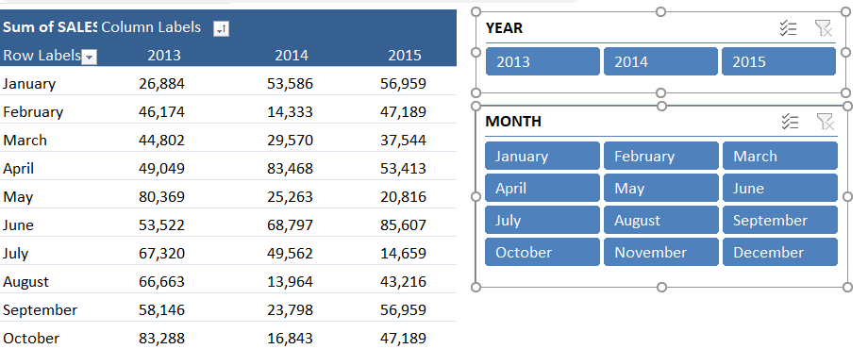Select August in the MONTH slicer

(661, 220)
